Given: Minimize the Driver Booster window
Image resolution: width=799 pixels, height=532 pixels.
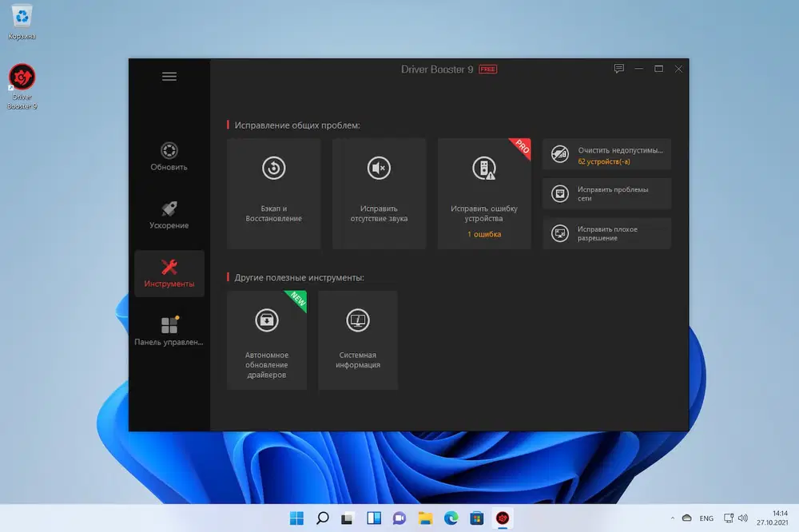Looking at the screenshot, I should click(x=639, y=68).
